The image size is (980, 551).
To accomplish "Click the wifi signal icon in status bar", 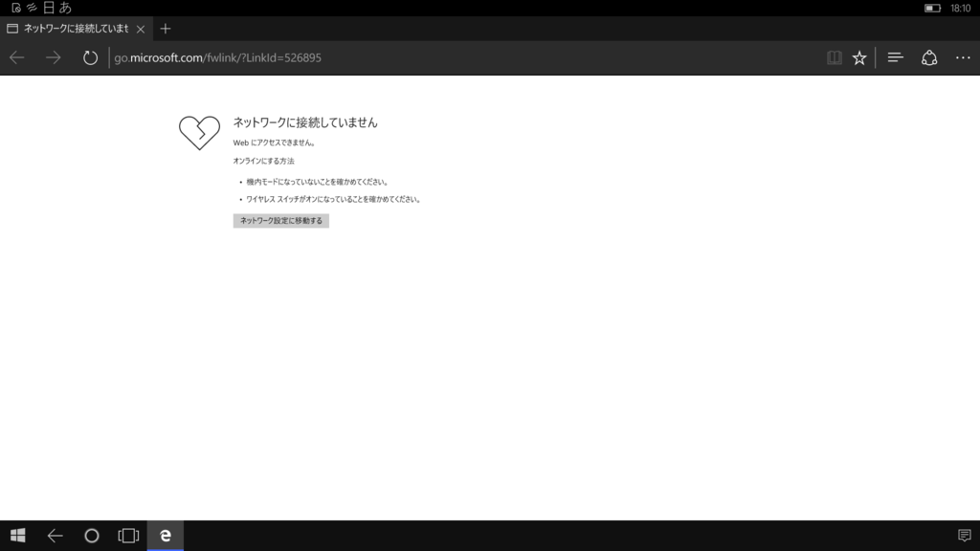I will pos(32,8).
